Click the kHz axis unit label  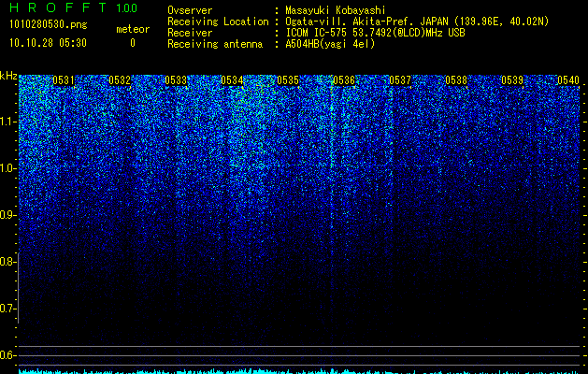(8, 76)
